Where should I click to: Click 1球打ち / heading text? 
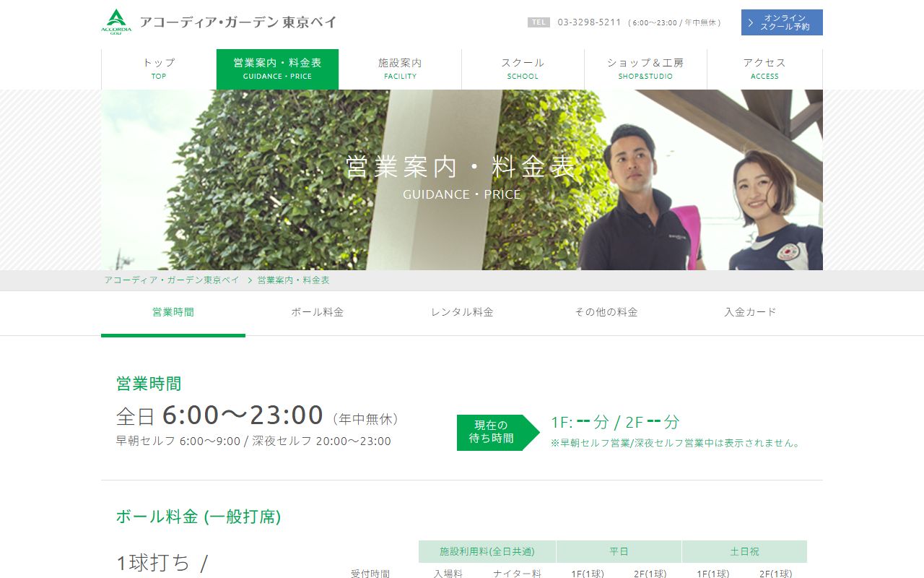pyautogui.click(x=162, y=563)
